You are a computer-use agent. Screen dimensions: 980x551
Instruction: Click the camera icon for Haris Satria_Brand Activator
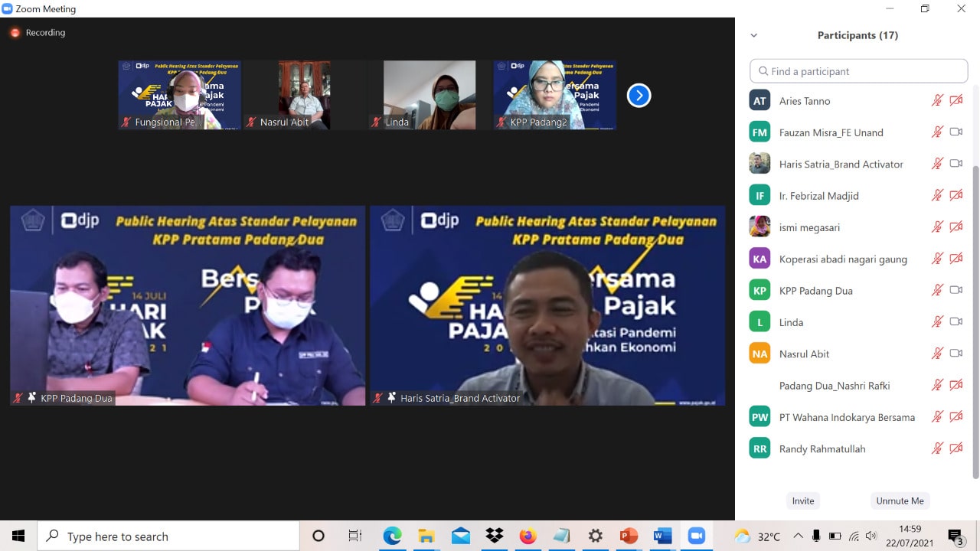pyautogui.click(x=955, y=164)
